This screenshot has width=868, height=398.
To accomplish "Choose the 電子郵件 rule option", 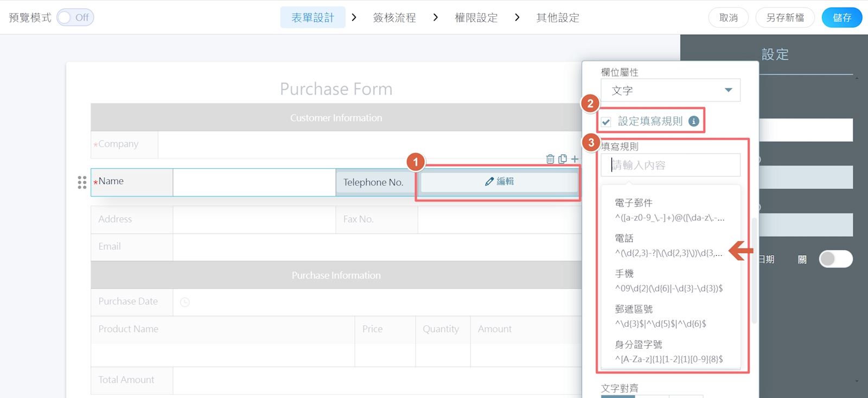I will point(668,210).
